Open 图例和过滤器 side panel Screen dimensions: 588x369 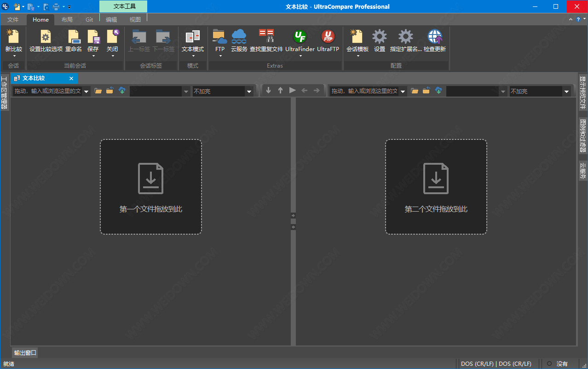tap(583, 135)
